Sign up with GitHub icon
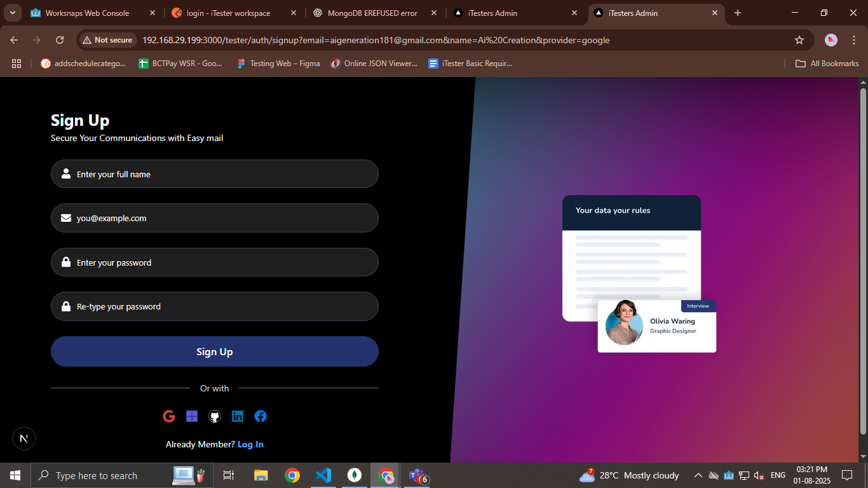 pos(215,416)
